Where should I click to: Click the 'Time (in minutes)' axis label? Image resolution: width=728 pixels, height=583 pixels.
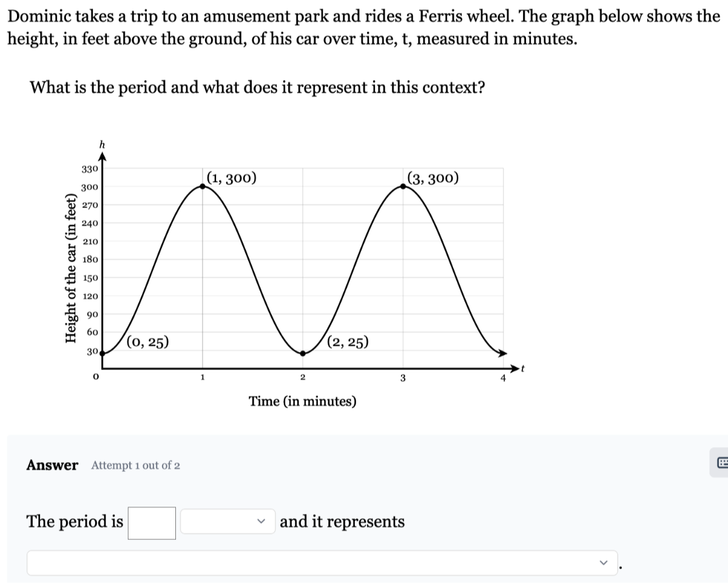(x=303, y=402)
